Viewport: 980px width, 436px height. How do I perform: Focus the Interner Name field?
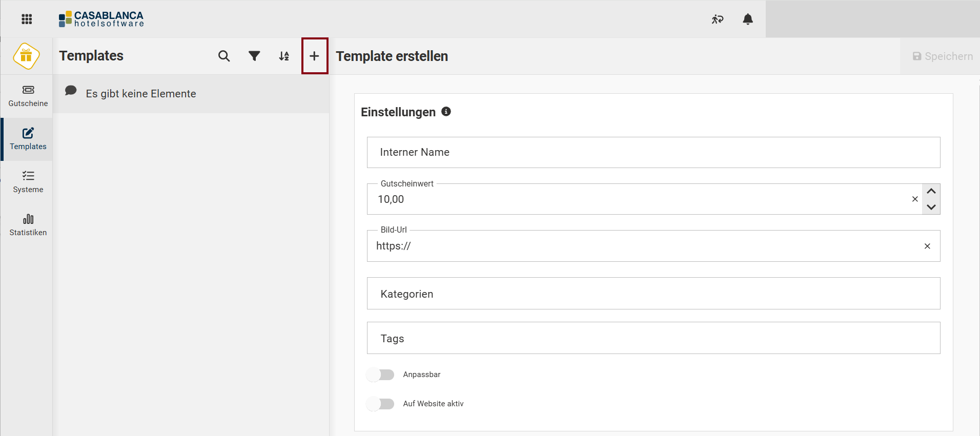click(x=654, y=152)
